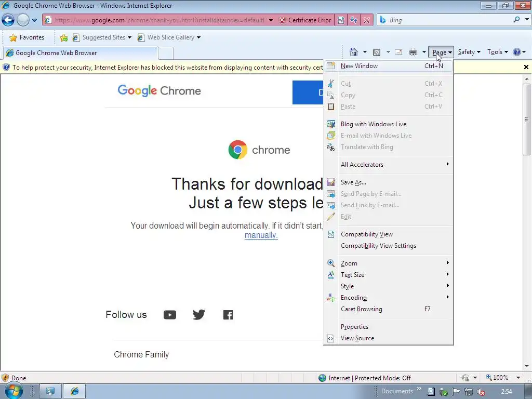Expand the Style submenu

click(389, 286)
